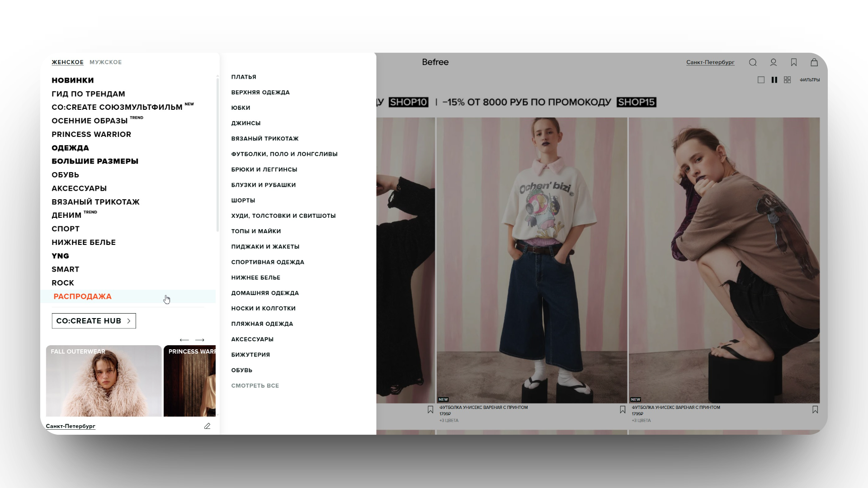Open the ДЖИНСЫ subcategory link

click(245, 123)
